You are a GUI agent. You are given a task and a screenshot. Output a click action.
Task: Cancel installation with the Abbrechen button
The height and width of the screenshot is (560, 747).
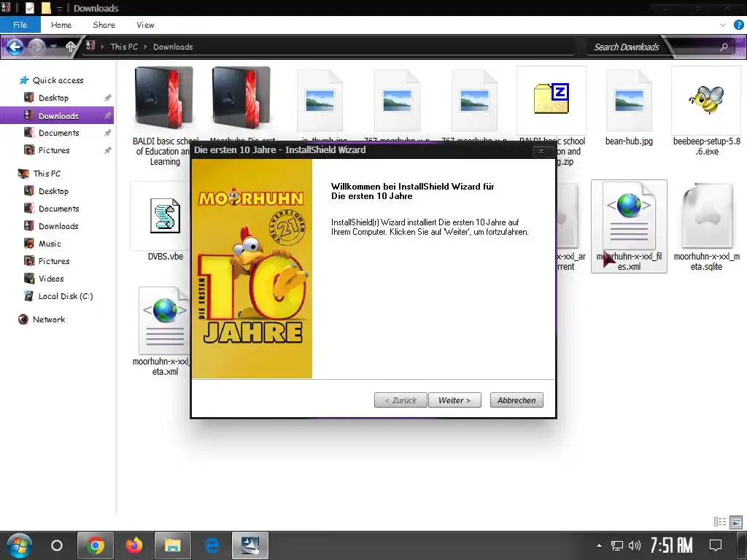click(516, 400)
